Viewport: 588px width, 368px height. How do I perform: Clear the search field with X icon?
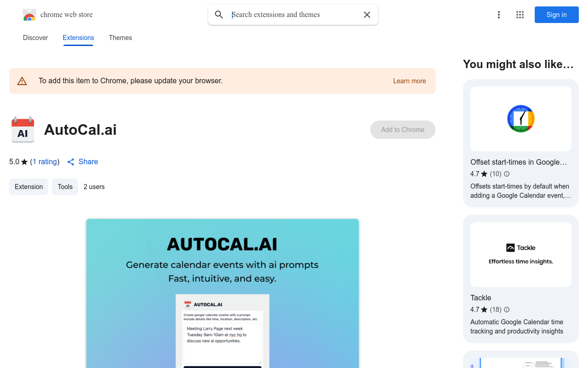pyautogui.click(x=367, y=15)
